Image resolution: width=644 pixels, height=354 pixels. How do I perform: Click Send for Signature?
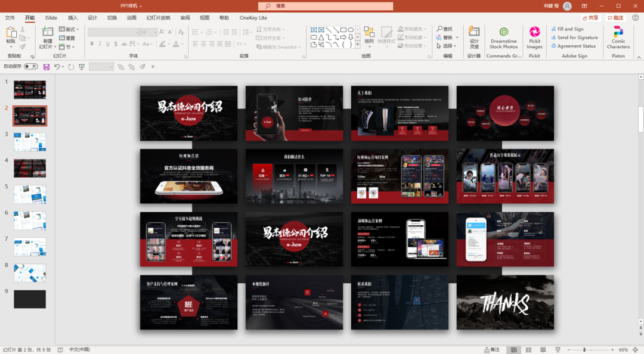[x=574, y=38]
